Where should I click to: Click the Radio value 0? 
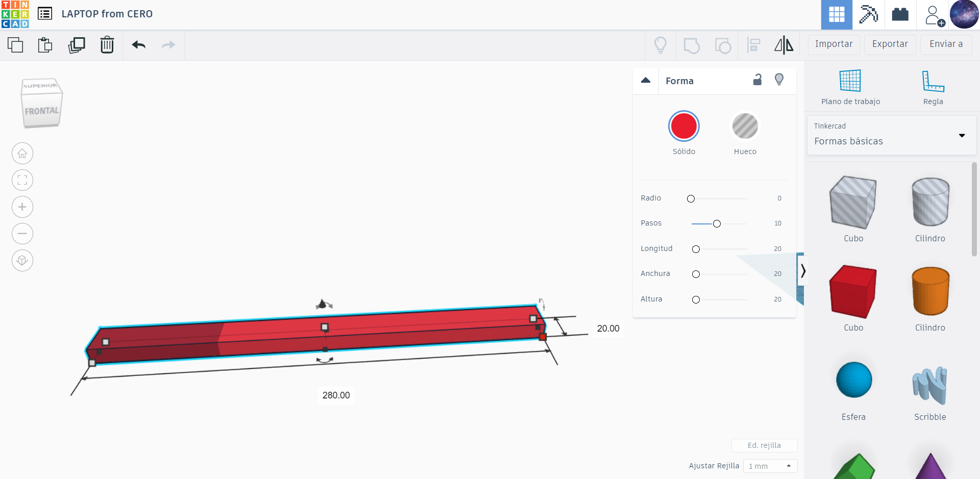pos(779,198)
